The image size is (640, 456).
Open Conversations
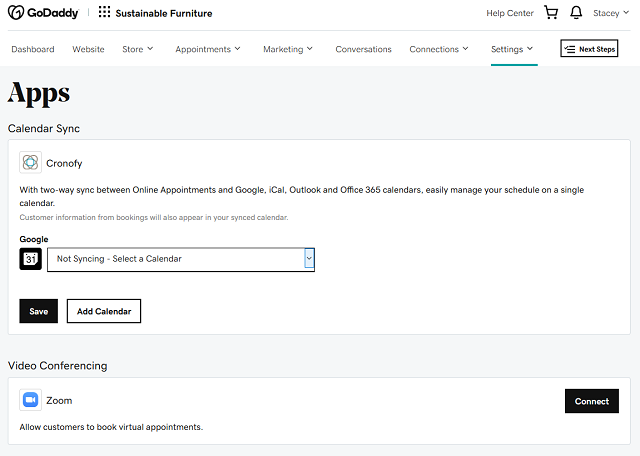point(363,49)
